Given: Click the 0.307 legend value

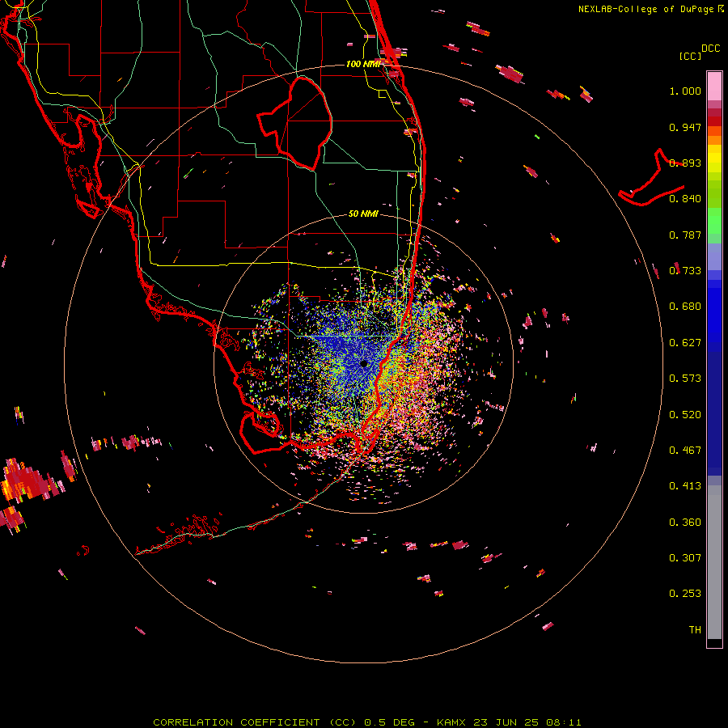Looking at the screenshot, I should (x=685, y=558).
